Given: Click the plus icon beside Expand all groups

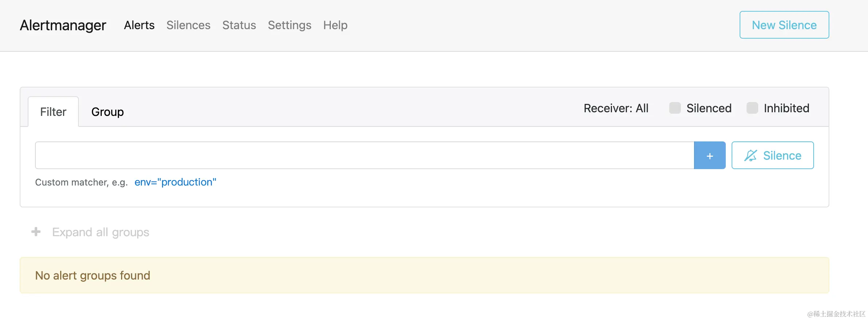Looking at the screenshot, I should click(x=36, y=232).
